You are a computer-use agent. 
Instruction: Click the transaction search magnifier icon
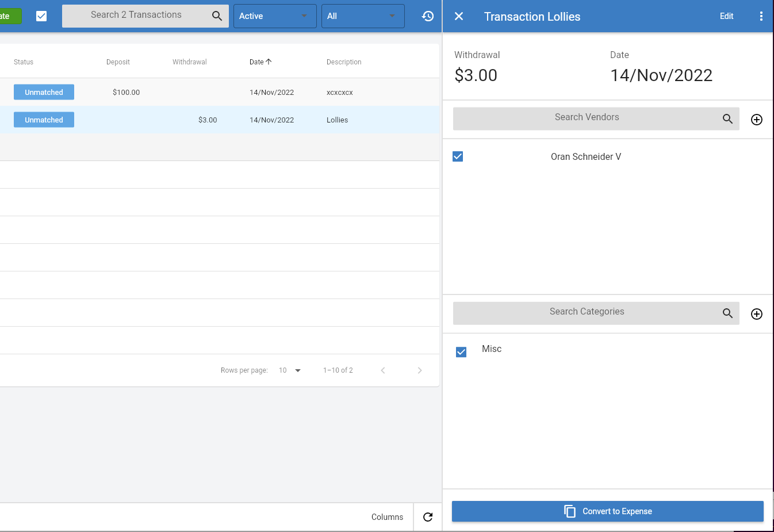click(217, 16)
